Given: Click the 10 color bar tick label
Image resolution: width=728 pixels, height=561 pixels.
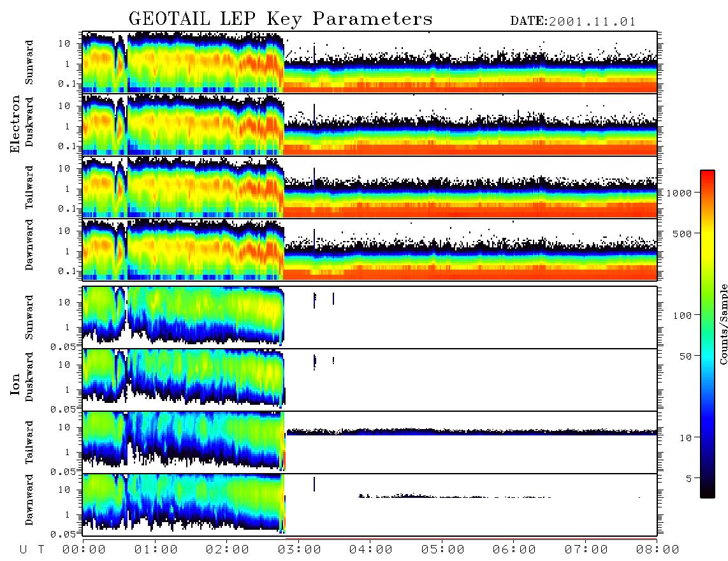Looking at the screenshot, I should tap(685, 438).
